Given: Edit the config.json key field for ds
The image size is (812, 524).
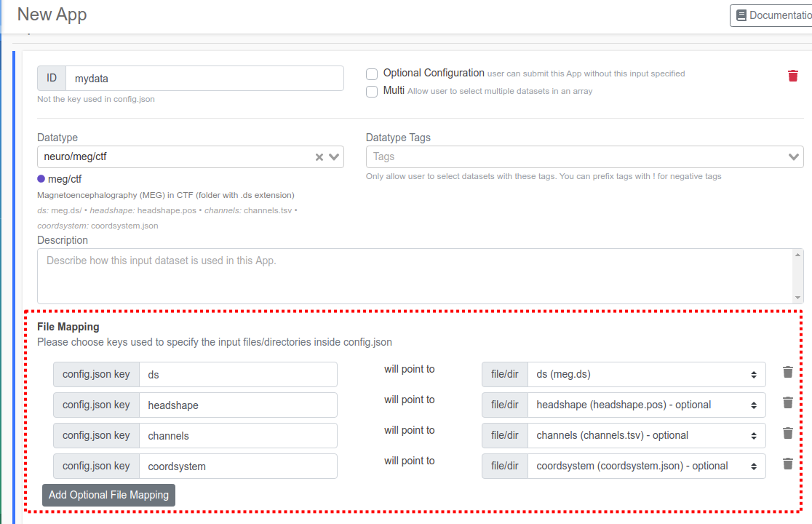Looking at the screenshot, I should point(238,374).
